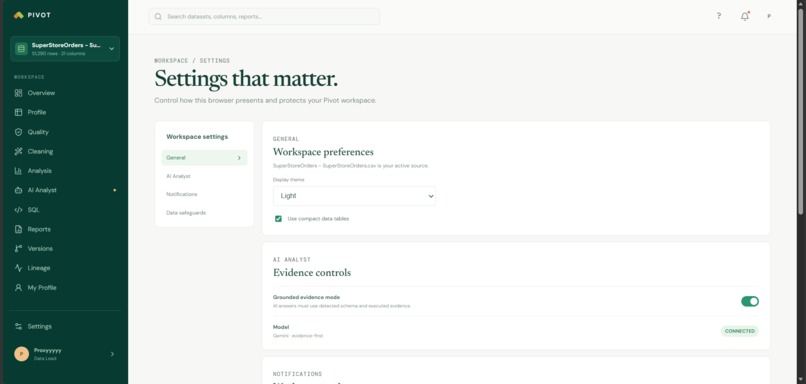Image resolution: width=806 pixels, height=384 pixels.
Task: Open the Overview grid icon
Action: (19, 93)
